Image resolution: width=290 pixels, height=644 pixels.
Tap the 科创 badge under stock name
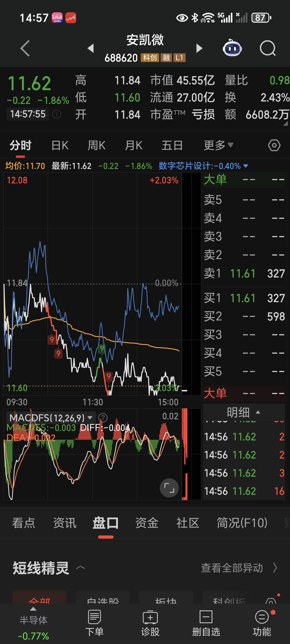click(150, 58)
